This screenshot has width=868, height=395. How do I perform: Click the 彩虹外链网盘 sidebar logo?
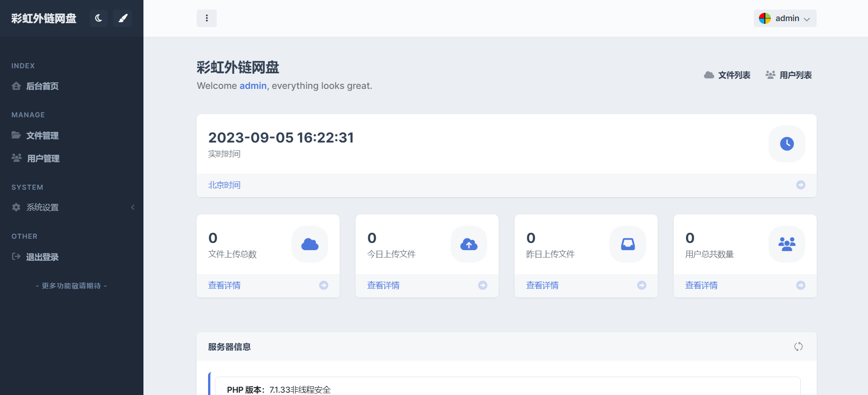44,18
